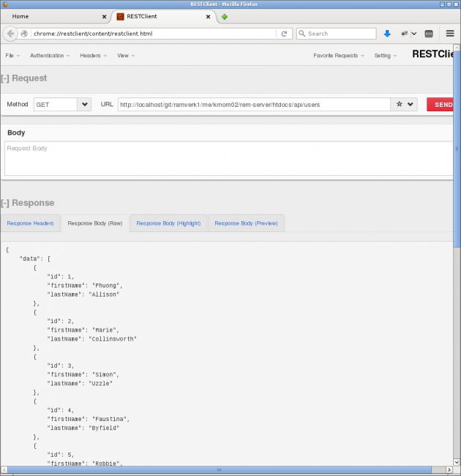Image resolution: width=461 pixels, height=476 pixels.
Task: Click the red SEND button
Action: 440,105
